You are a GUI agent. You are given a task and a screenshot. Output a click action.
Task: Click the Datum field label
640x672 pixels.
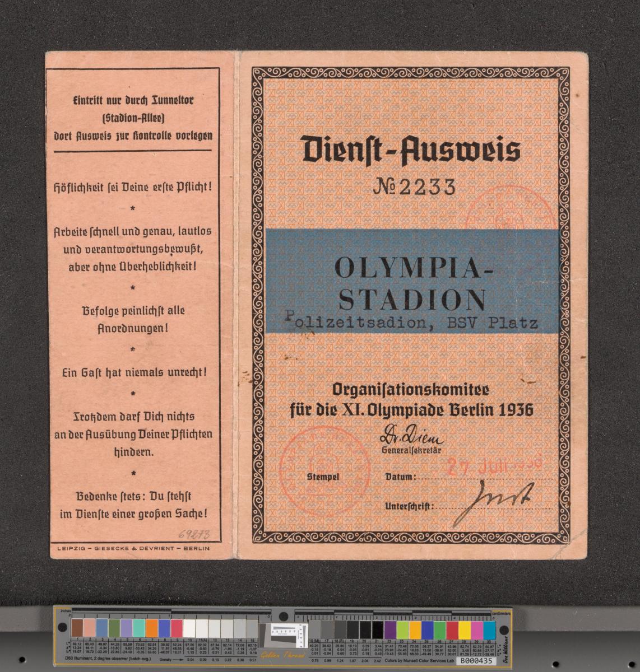[x=400, y=478]
